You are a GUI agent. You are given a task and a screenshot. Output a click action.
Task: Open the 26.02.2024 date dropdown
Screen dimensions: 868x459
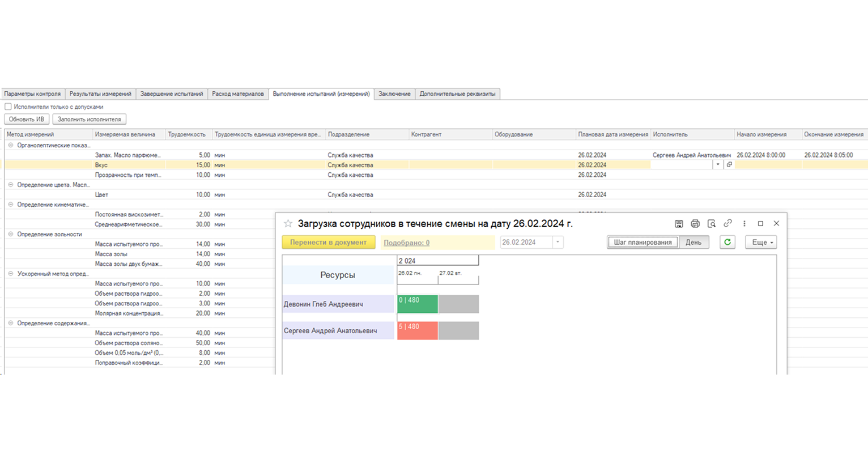tap(558, 242)
